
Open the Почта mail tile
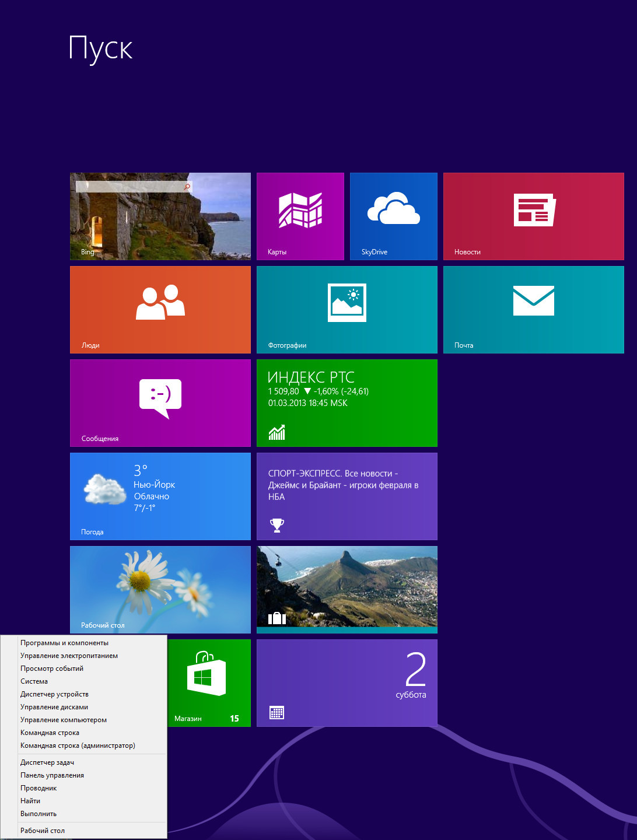[533, 309]
